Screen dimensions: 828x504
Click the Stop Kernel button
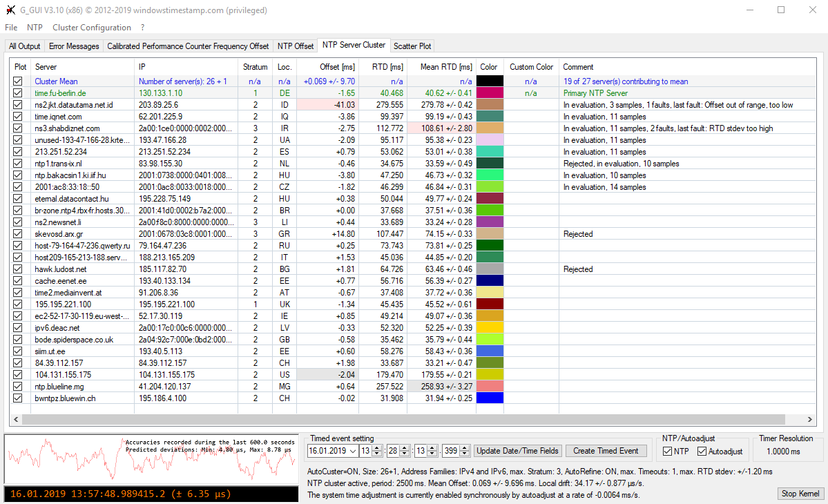pyautogui.click(x=800, y=494)
